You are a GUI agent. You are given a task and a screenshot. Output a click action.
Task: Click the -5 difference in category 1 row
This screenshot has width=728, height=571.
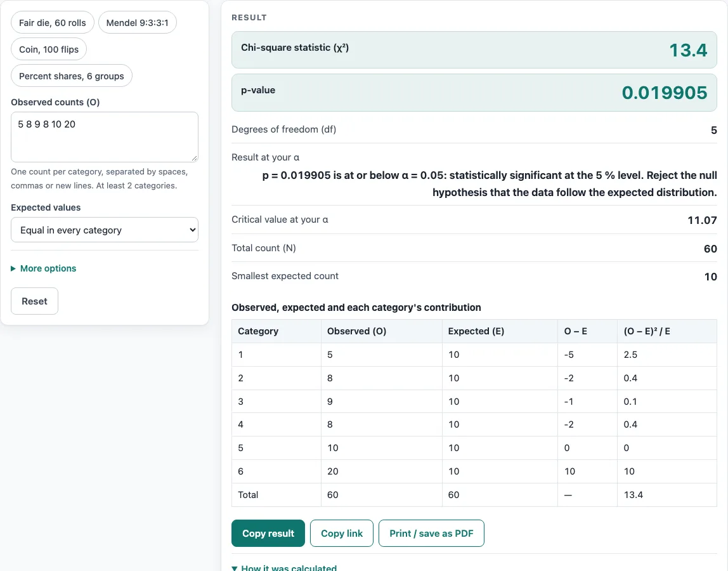[x=569, y=355]
